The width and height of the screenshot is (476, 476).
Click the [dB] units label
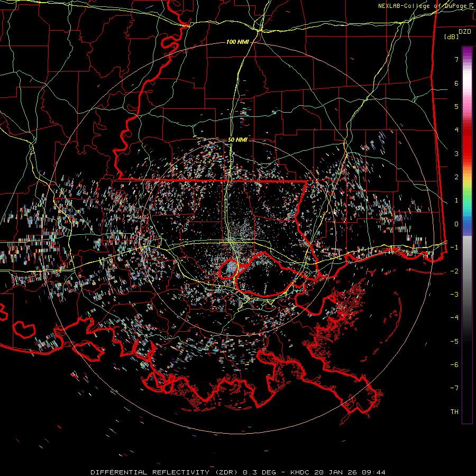pos(452,36)
